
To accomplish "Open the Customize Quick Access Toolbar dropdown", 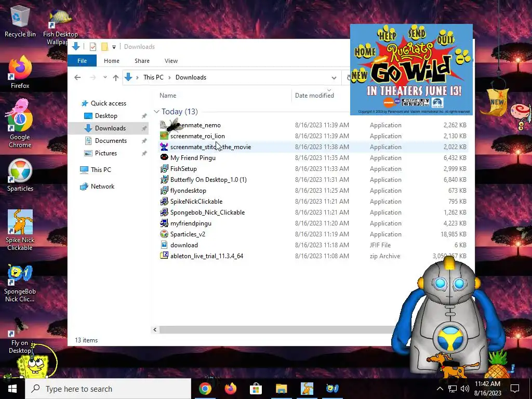I will [x=114, y=47].
